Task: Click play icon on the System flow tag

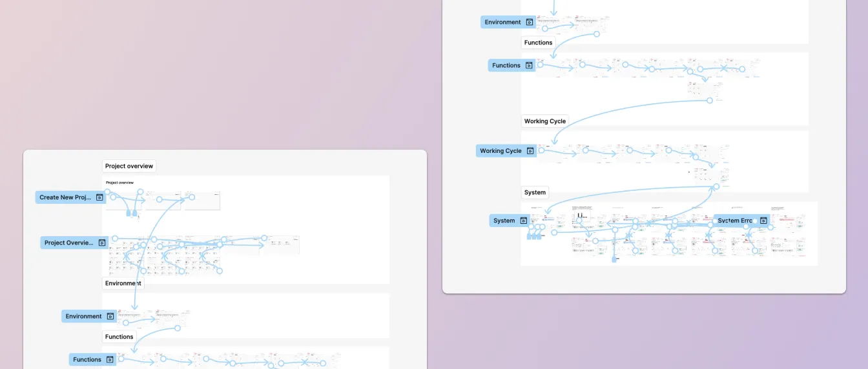Action: pyautogui.click(x=524, y=221)
